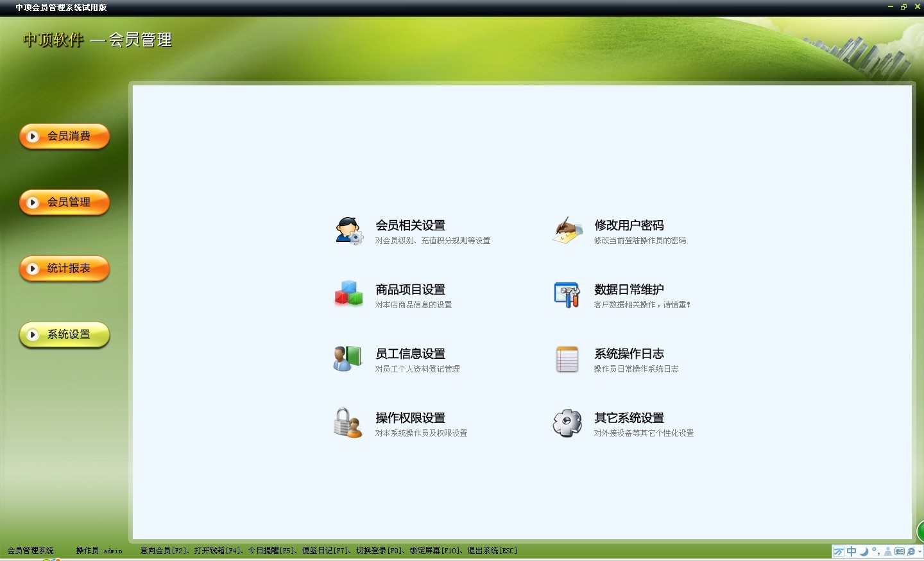Viewport: 924px width, 561px height.
Task: Open 其它系统设置 via the gear icon
Action: click(x=567, y=423)
